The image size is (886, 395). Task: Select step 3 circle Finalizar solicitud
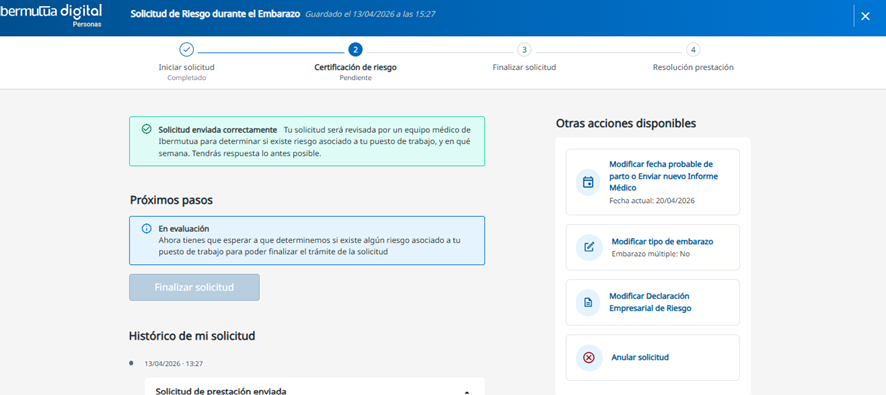524,50
